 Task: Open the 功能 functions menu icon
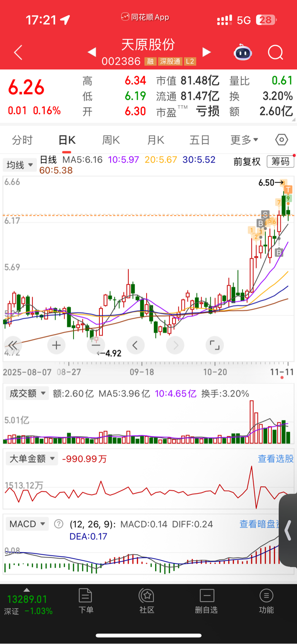point(266,601)
